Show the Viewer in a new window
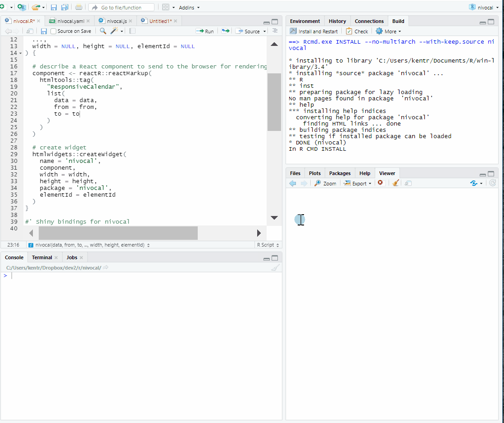This screenshot has height=423, width=504. [x=408, y=183]
